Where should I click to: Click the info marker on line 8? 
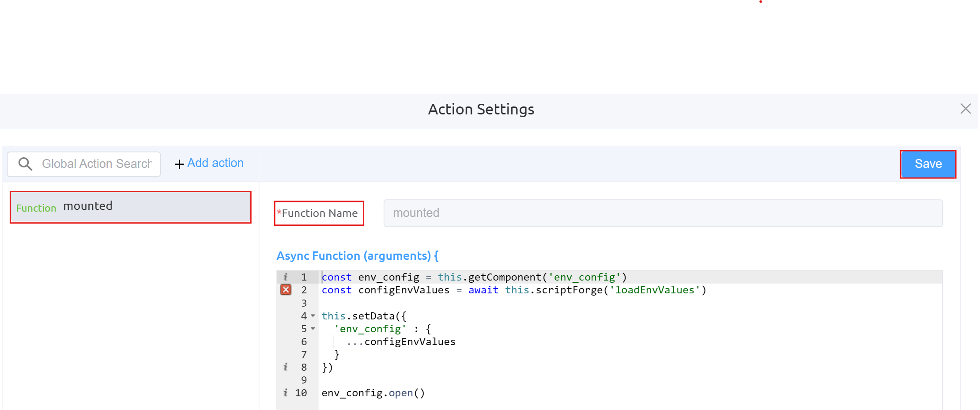tap(286, 367)
